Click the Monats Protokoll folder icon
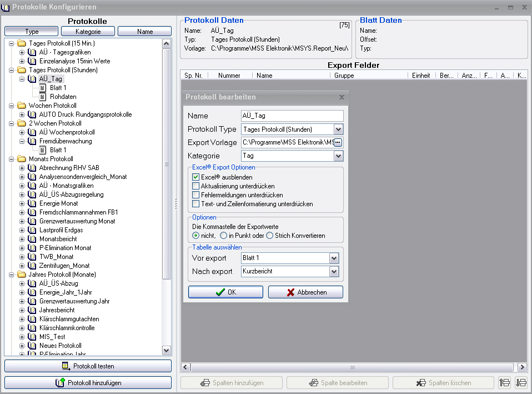 [22, 159]
